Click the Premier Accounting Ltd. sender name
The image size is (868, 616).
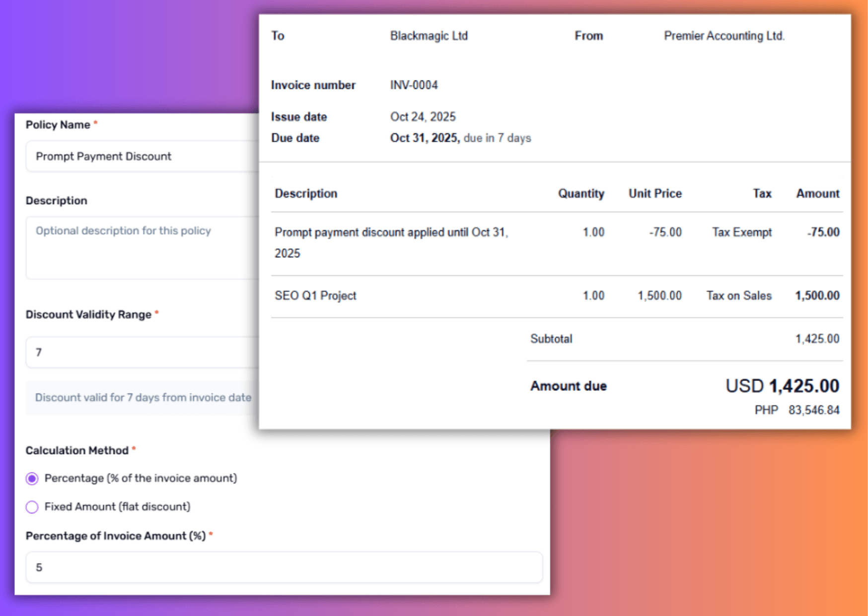pyautogui.click(x=724, y=36)
